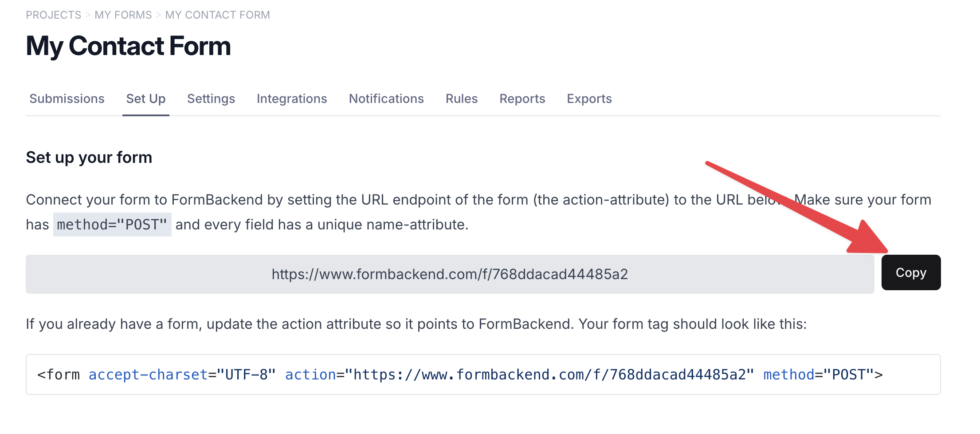The image size is (980, 434).
Task: Switch to the Notifications tab
Action: [386, 99]
